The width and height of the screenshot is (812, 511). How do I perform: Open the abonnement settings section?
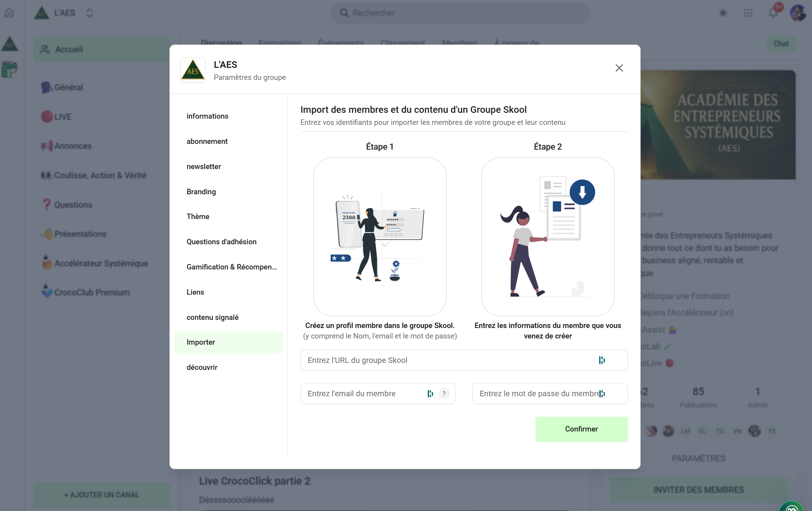[228, 142]
